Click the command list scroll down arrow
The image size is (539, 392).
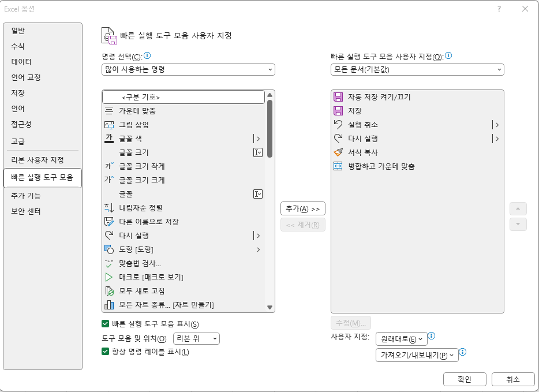click(x=269, y=307)
